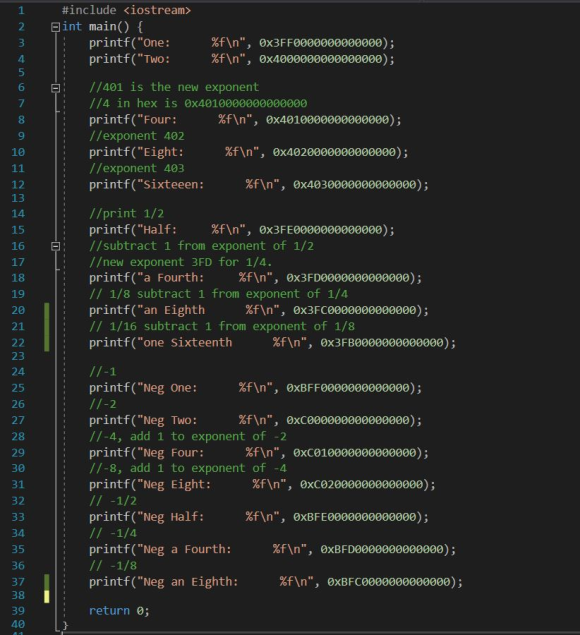Click the printf "Neg One:" statement
Image resolution: width=580 pixels, height=635 pixels.
pyautogui.click(x=256, y=388)
